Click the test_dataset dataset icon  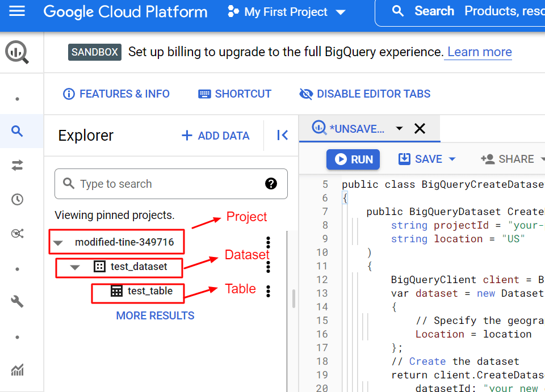click(x=99, y=266)
